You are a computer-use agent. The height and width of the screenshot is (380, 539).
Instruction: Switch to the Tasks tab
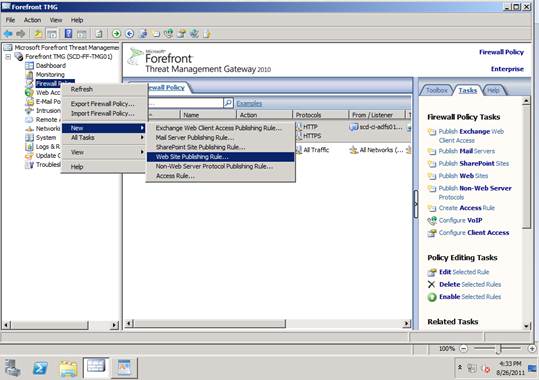click(468, 90)
